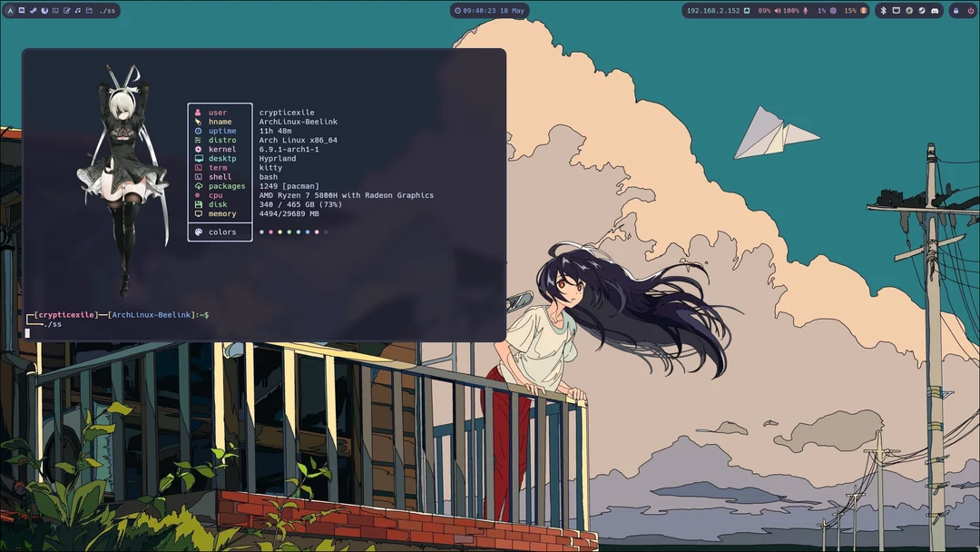The height and width of the screenshot is (552, 980).
Task: Open the power menu icon at the far right
Action: pos(971,10)
